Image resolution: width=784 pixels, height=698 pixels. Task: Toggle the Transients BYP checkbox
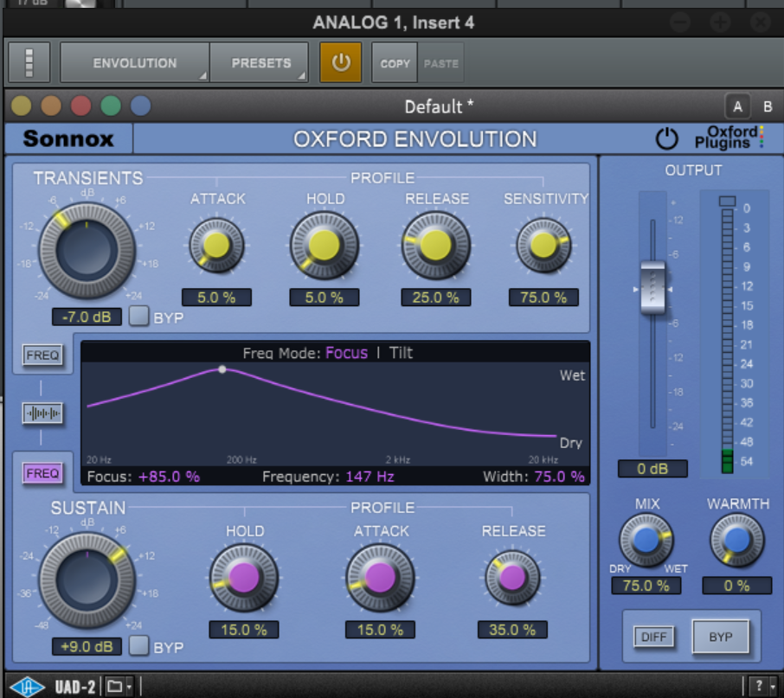click(138, 316)
